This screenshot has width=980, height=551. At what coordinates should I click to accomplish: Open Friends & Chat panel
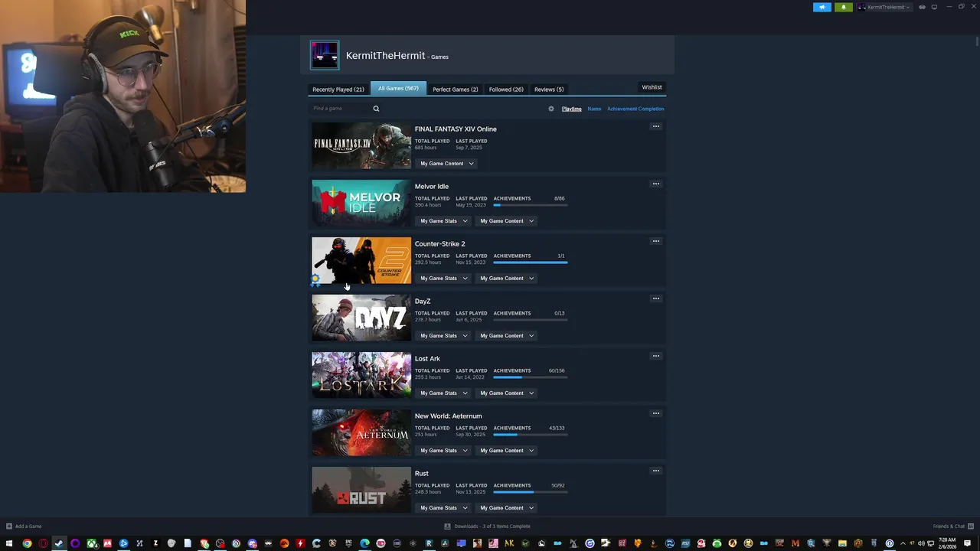click(x=953, y=527)
